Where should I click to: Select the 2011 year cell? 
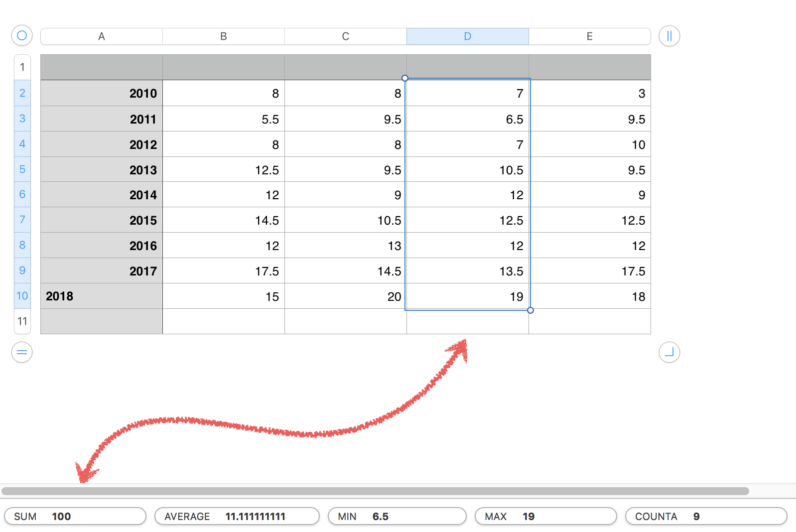point(102,119)
